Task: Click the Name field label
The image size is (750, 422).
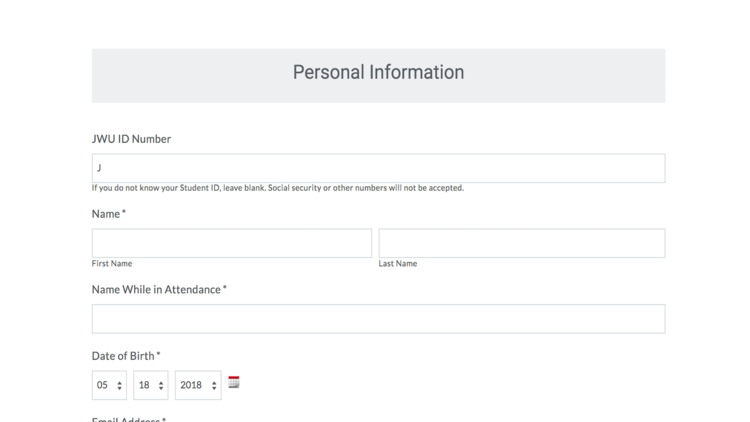Action: click(x=109, y=214)
